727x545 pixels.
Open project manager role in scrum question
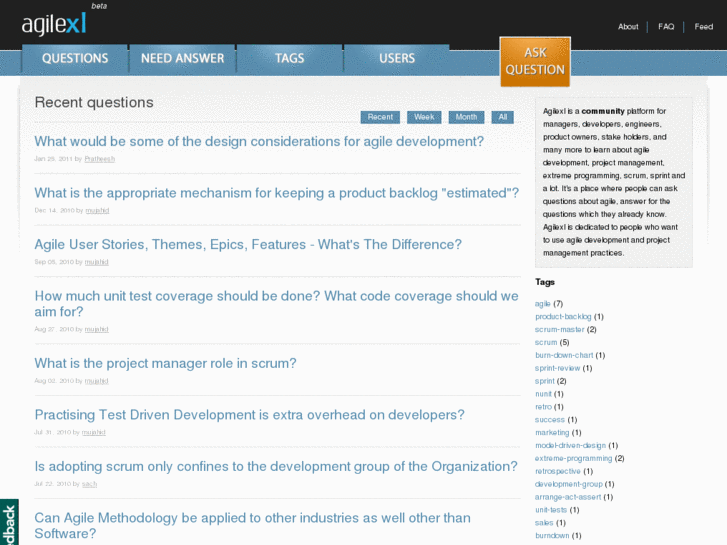click(x=165, y=363)
